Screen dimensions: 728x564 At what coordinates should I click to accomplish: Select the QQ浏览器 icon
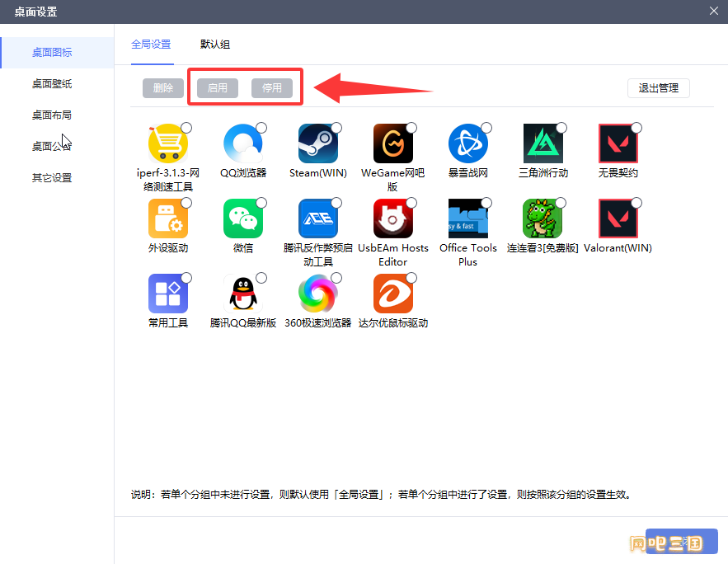[x=243, y=143]
